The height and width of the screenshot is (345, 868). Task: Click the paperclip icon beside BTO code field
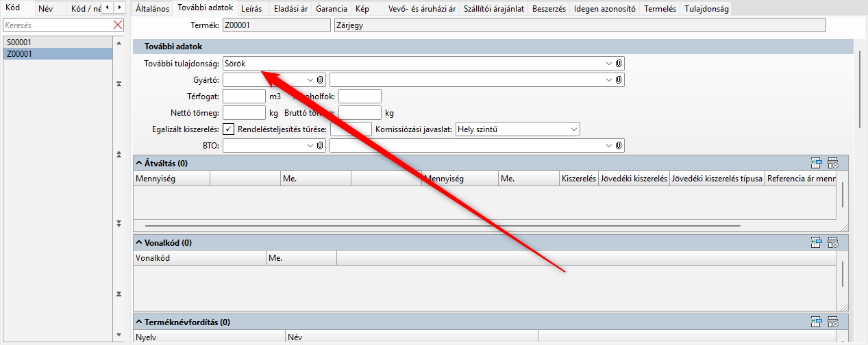[320, 145]
